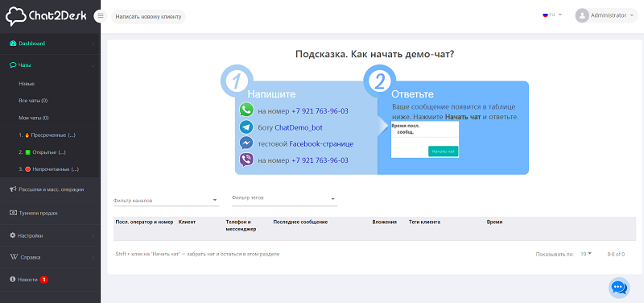This screenshot has width=644, height=303.
Task: Click the Вложения column header
Action: pyautogui.click(x=385, y=222)
